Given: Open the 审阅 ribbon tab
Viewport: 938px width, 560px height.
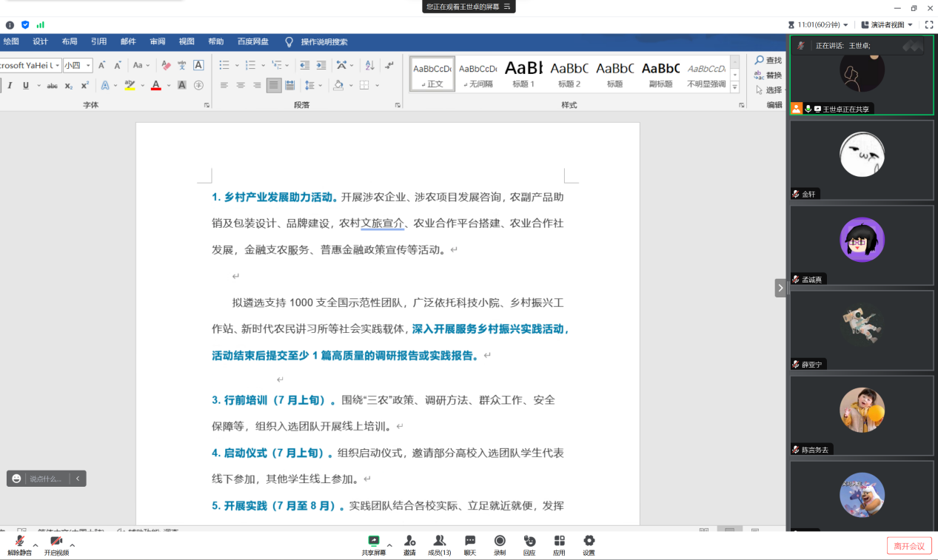Looking at the screenshot, I should click(158, 41).
